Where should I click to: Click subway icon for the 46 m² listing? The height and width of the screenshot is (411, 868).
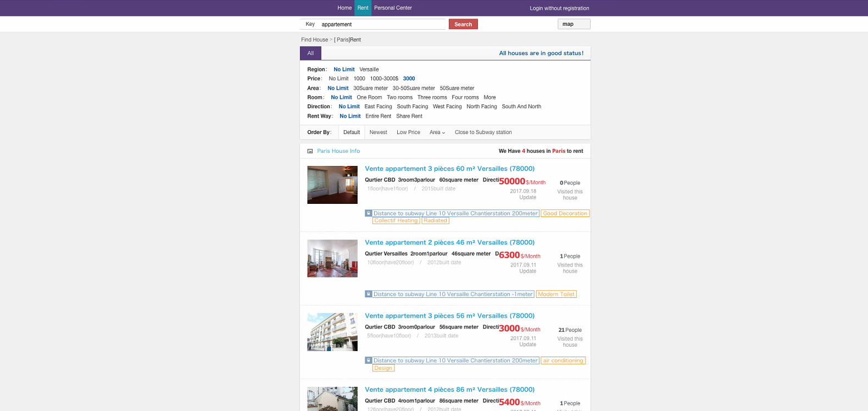click(369, 294)
